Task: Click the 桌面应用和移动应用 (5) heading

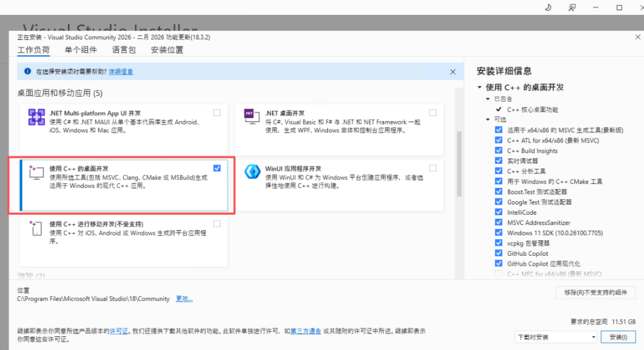Action: tap(60, 93)
